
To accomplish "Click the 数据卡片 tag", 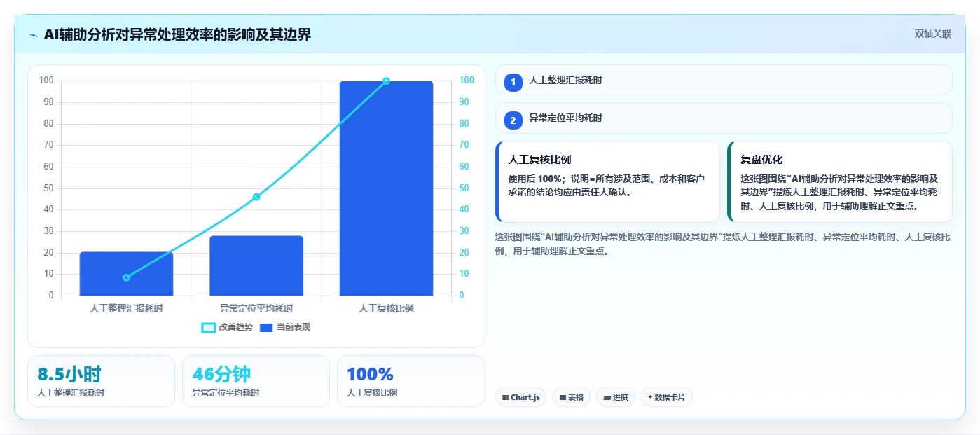I will tap(667, 397).
